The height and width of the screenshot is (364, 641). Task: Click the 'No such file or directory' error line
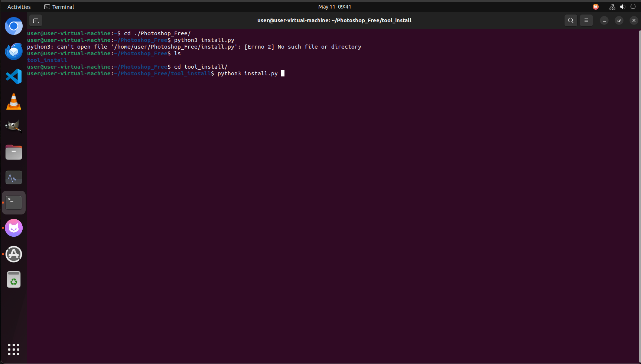(194, 47)
